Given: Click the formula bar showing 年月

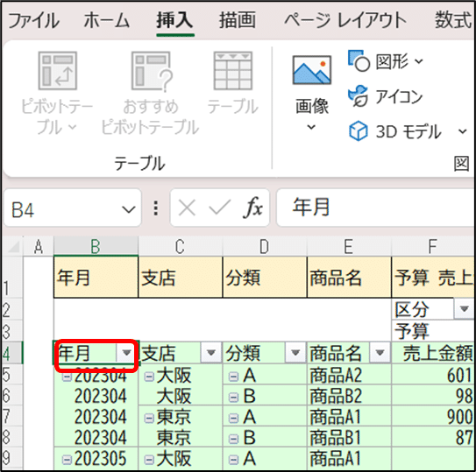Looking at the screenshot, I should pyautogui.click(x=376, y=208).
